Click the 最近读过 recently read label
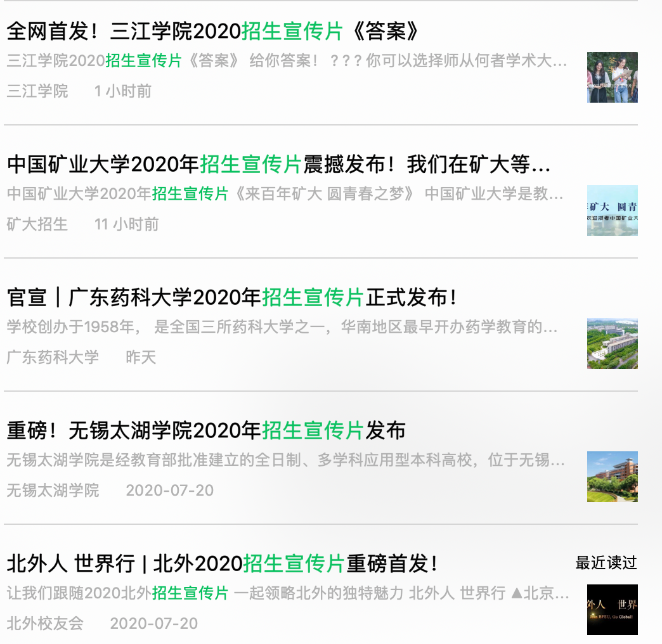 (x=606, y=560)
